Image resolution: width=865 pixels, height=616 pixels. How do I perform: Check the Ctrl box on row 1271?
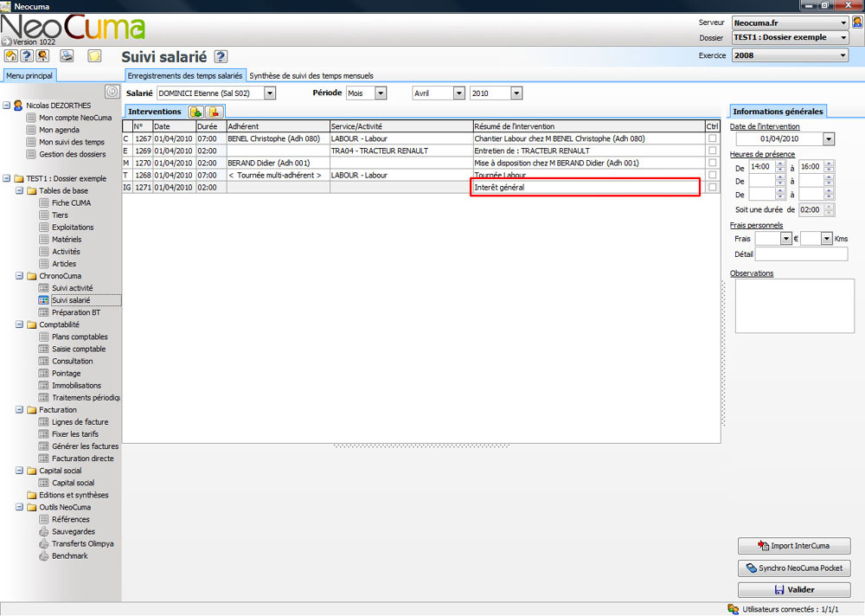tap(712, 187)
